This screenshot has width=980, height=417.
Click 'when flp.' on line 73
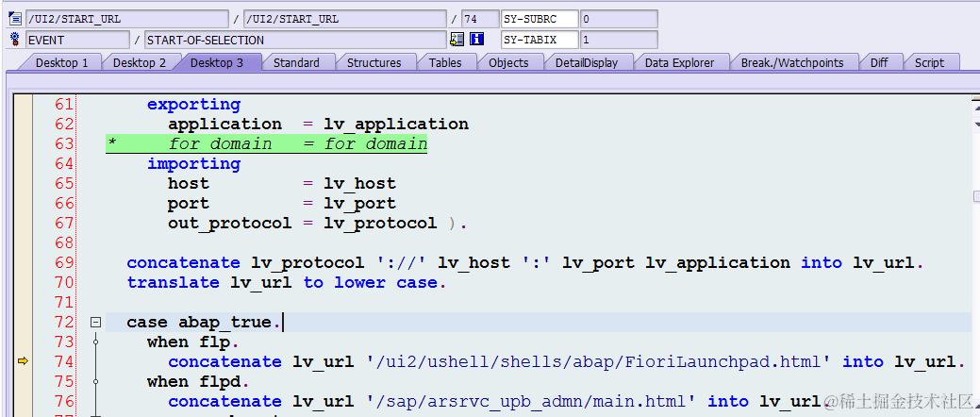point(193,342)
